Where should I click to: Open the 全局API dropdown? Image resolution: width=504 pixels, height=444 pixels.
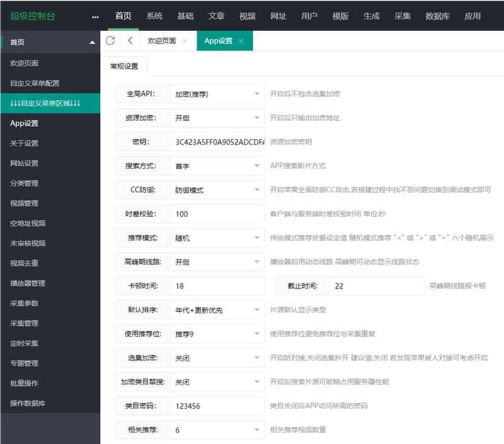(217, 94)
